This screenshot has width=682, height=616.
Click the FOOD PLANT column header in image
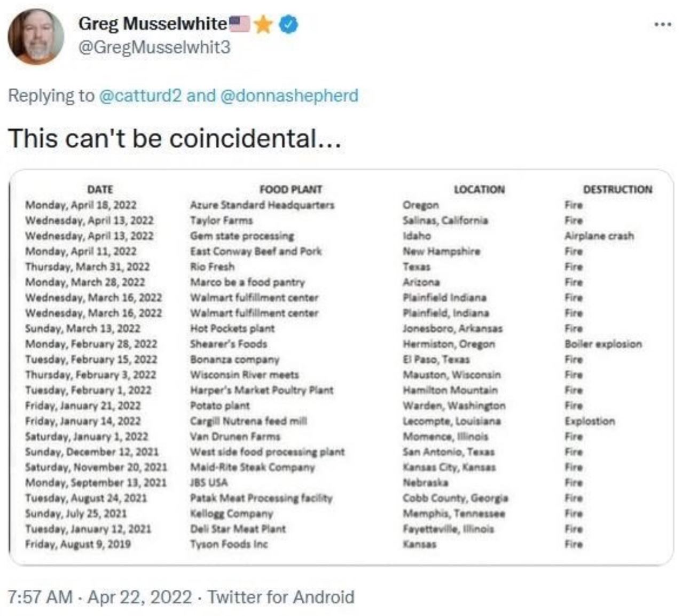click(x=291, y=189)
